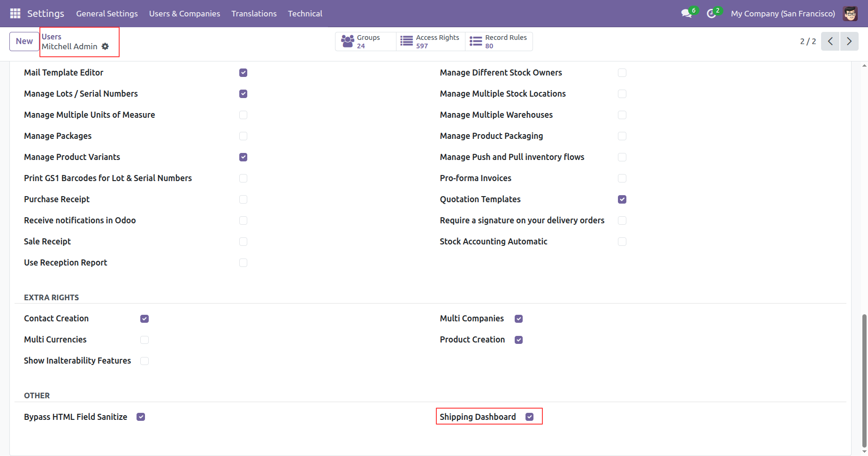Open the gear actions menu beside Mitchell Admin
The height and width of the screenshot is (456, 868).
pos(105,46)
